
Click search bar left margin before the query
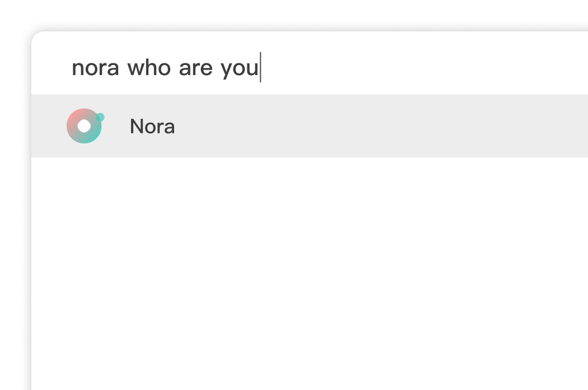click(x=52, y=67)
